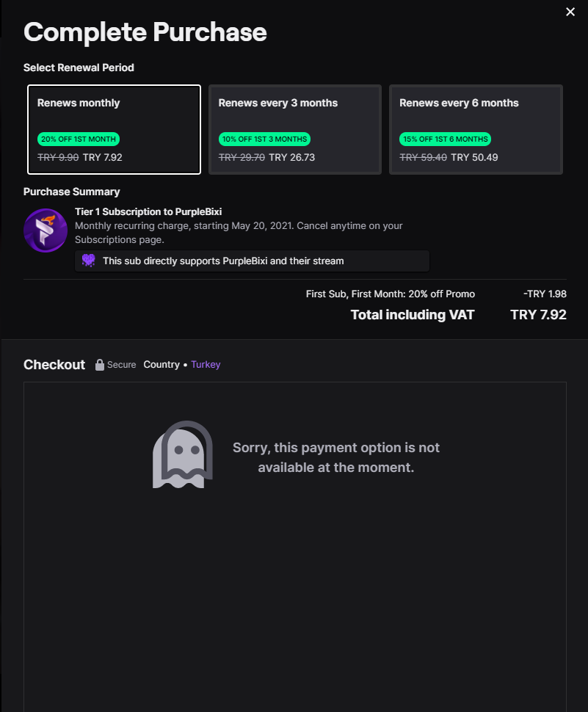The height and width of the screenshot is (712, 588).
Task: Click the 15% OFF 1ST 6 MONTHS badge
Action: click(x=445, y=139)
